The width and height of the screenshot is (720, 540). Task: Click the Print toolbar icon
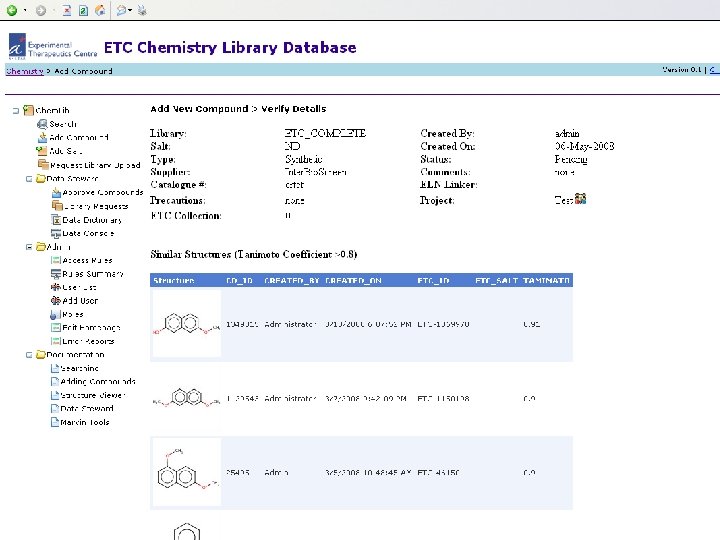coord(142,10)
